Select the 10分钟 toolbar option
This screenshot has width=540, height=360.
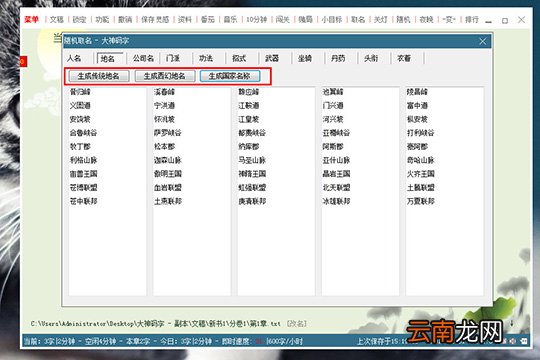256,19
